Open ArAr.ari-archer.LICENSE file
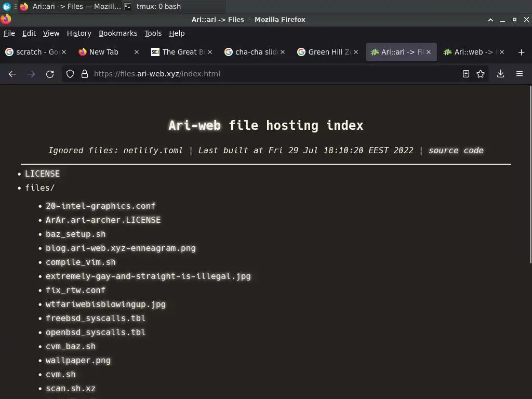The width and height of the screenshot is (532, 399). [x=103, y=220]
